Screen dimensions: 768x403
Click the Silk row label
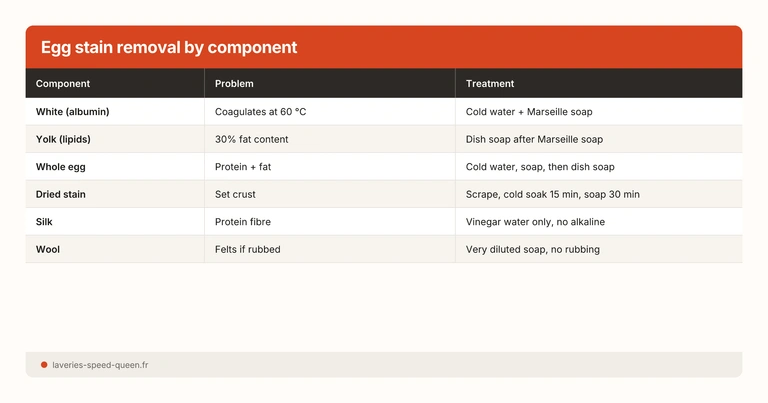click(x=45, y=222)
